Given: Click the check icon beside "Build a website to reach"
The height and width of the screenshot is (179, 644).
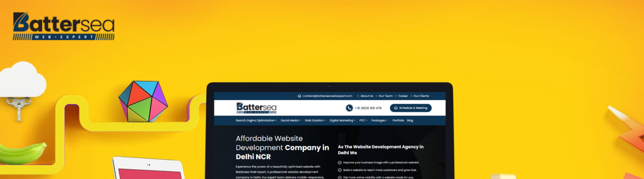Looking at the screenshot, I should point(339,170).
